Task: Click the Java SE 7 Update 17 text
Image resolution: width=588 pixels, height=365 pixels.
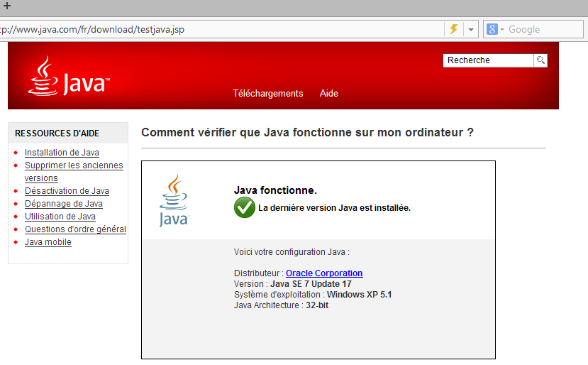Action: point(311,284)
